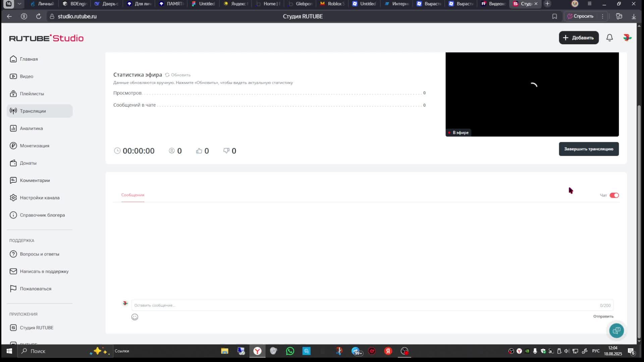Go to Монетизация sidebar section
Viewport: 644px width, 362px height.
[x=34, y=146]
